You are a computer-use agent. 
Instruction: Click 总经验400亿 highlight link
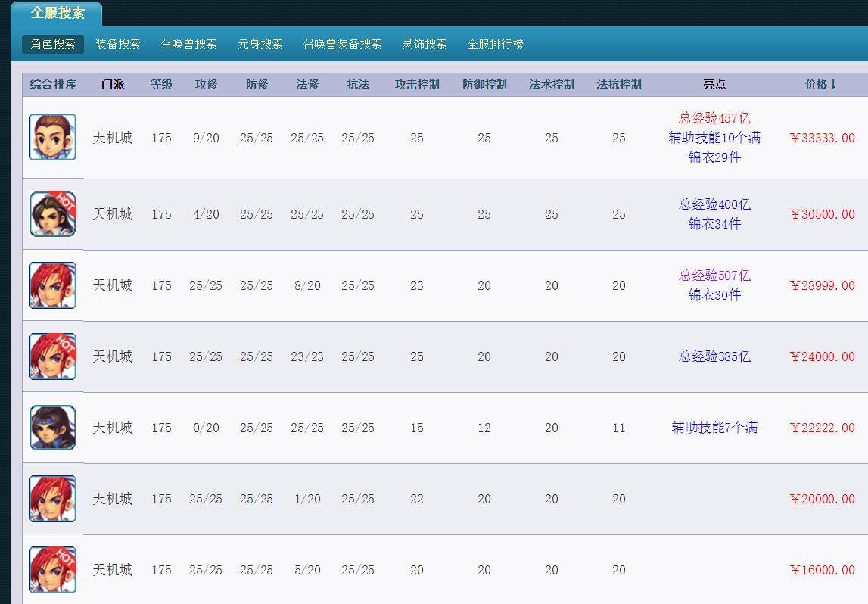714,204
